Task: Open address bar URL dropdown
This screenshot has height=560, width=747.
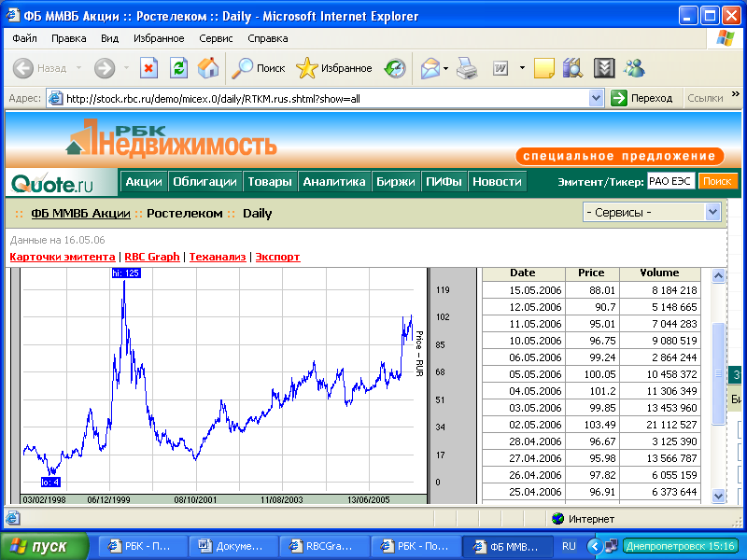Action: tap(596, 99)
